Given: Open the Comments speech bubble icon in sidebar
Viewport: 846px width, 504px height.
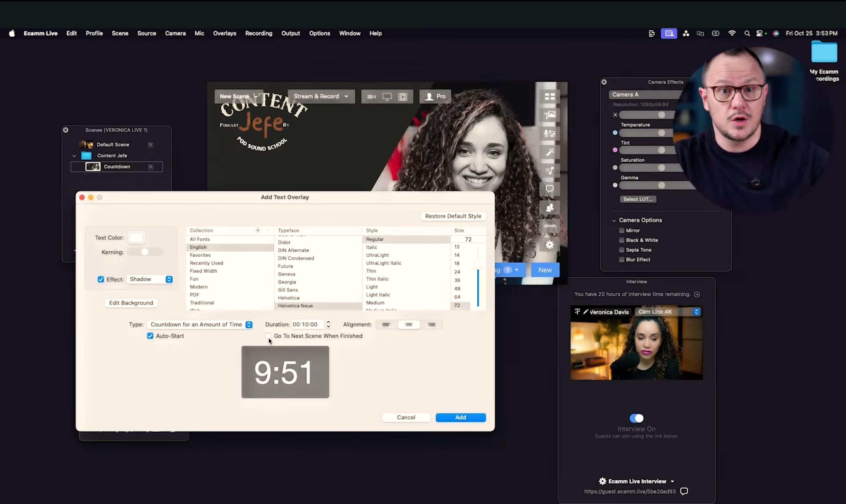Looking at the screenshot, I should click(x=549, y=189).
